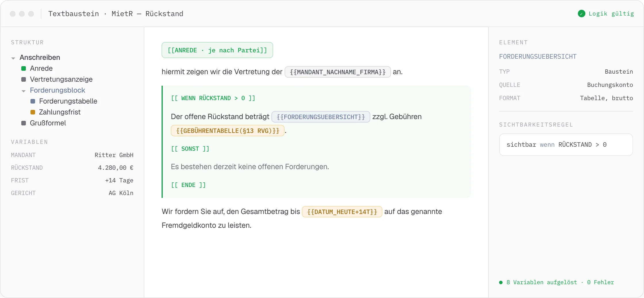This screenshot has height=298, width=644.
Task: Click the WENN RÜCKSTAND > 0 condition line
Action: click(213, 98)
